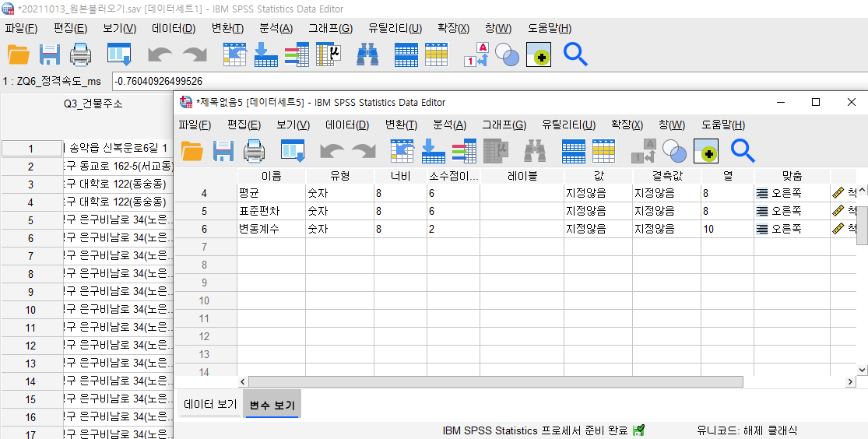Open 분석(A) menu in 제목없음5 window
Image resolution: width=868 pixels, height=439 pixels.
click(x=449, y=125)
